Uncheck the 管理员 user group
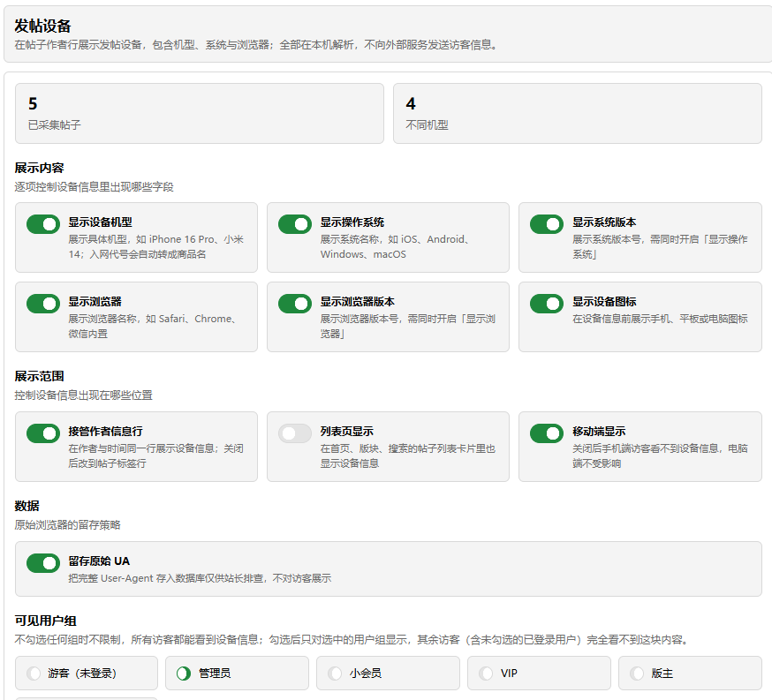This screenshot has width=772, height=700. click(184, 673)
